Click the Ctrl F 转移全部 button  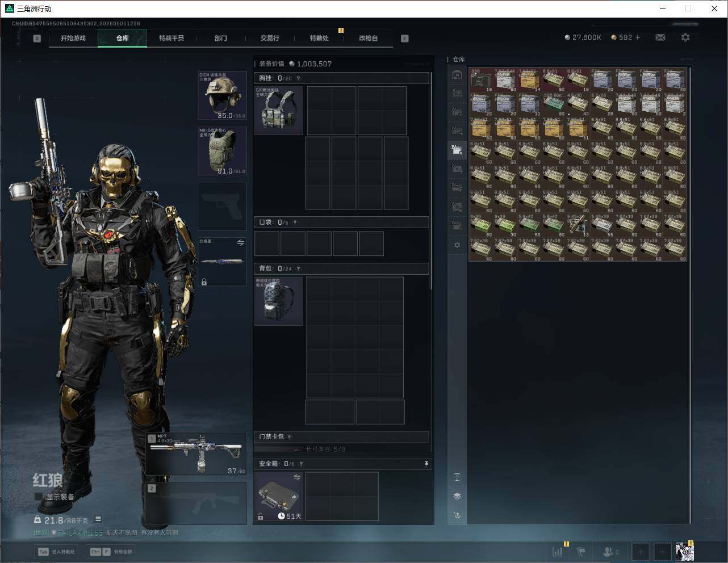click(111, 552)
